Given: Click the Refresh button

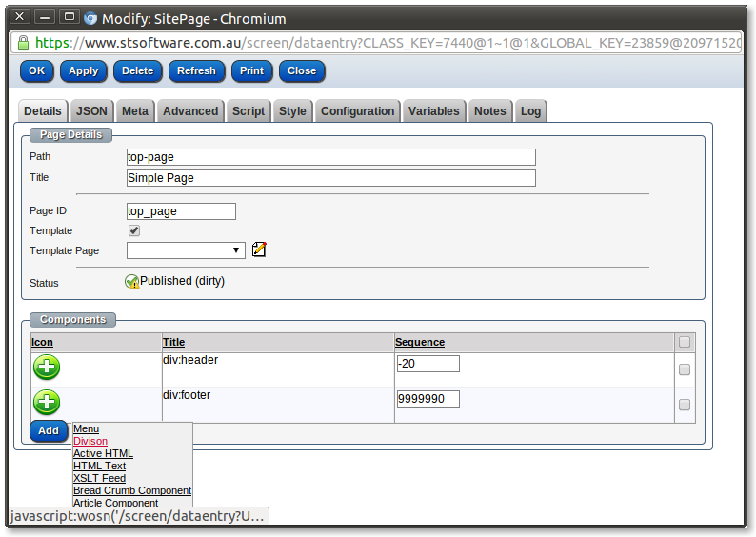Looking at the screenshot, I should 196,70.
